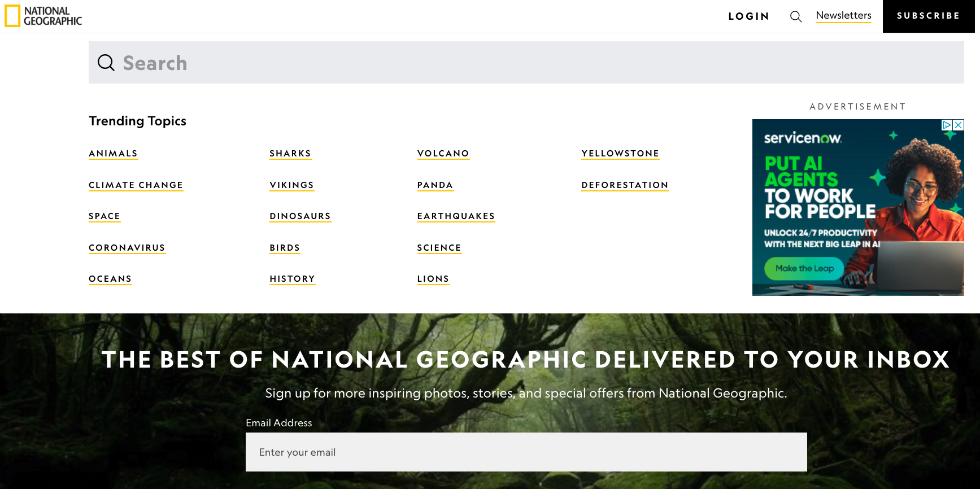
Task: Open the LOGIN link
Action: coord(749,16)
